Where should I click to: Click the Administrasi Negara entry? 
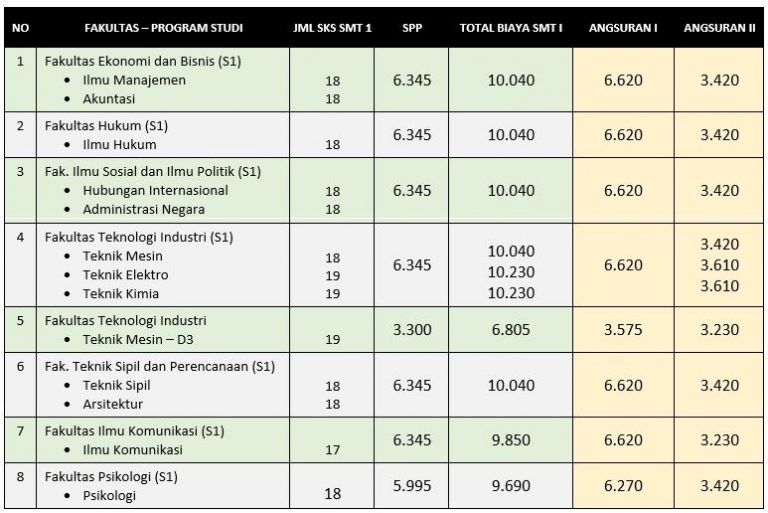(x=144, y=209)
